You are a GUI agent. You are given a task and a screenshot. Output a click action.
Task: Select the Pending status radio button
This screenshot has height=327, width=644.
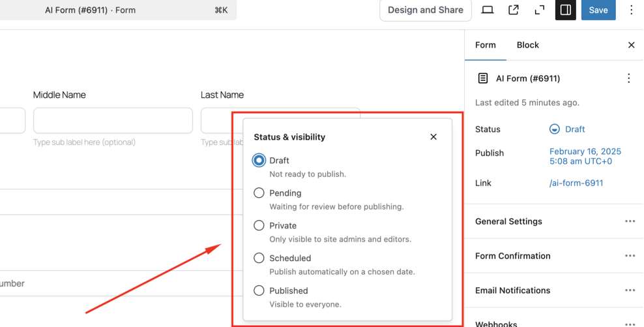click(259, 193)
